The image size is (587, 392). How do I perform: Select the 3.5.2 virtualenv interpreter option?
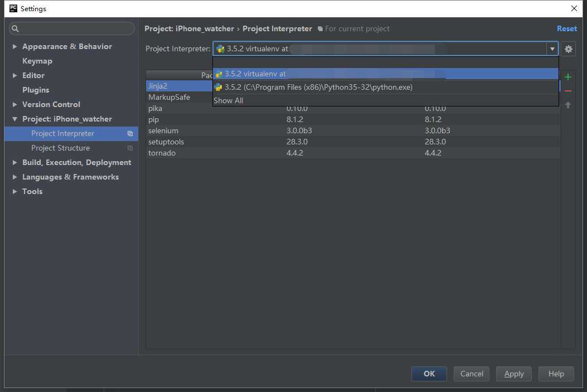tap(386, 74)
